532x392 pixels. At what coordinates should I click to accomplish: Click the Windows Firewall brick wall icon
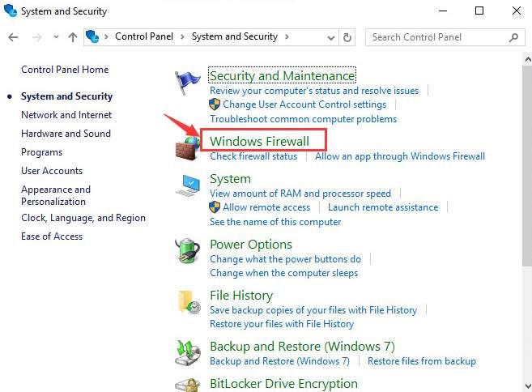(188, 147)
